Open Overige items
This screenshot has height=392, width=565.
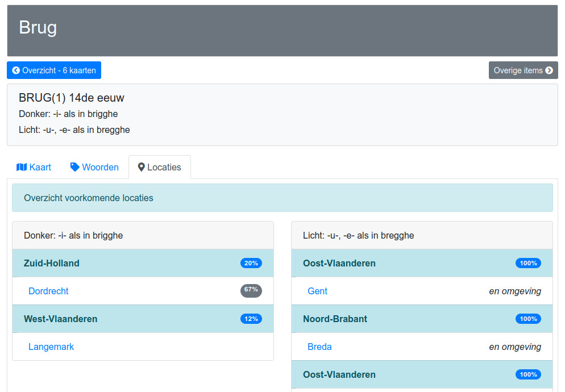click(523, 70)
